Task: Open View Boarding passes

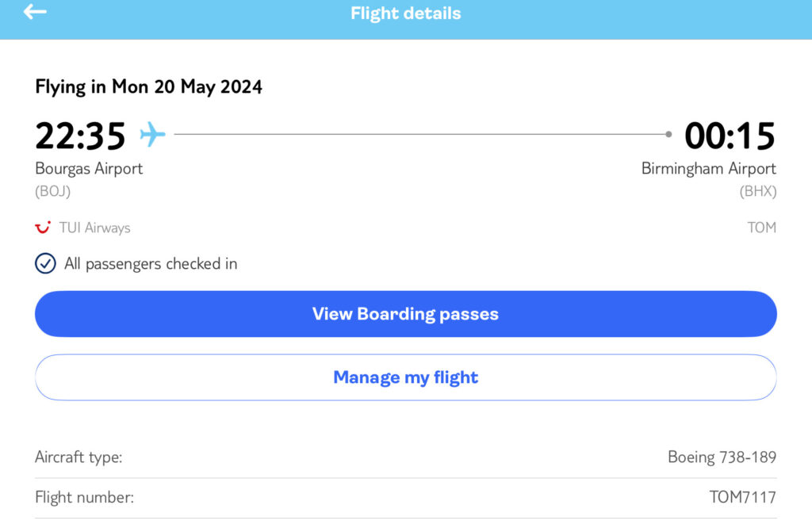Action: 405,314
